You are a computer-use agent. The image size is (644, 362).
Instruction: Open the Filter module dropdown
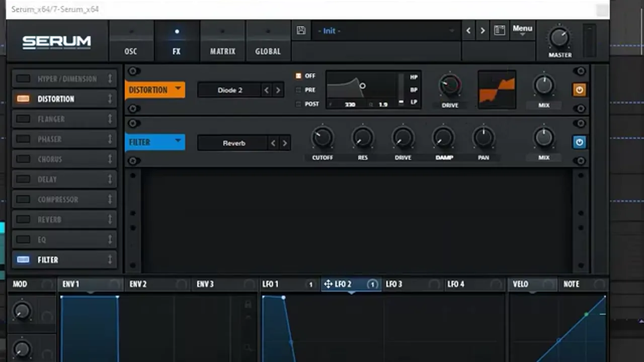155,142
